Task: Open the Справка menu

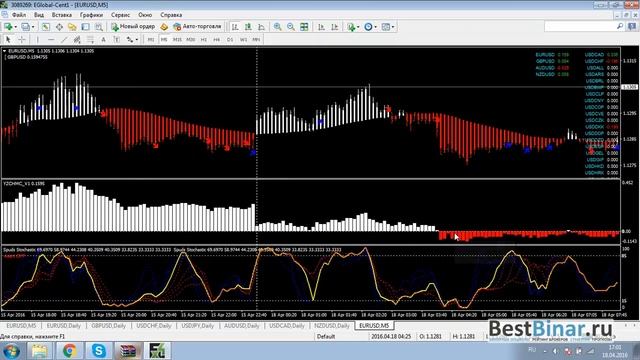Action: point(171,15)
